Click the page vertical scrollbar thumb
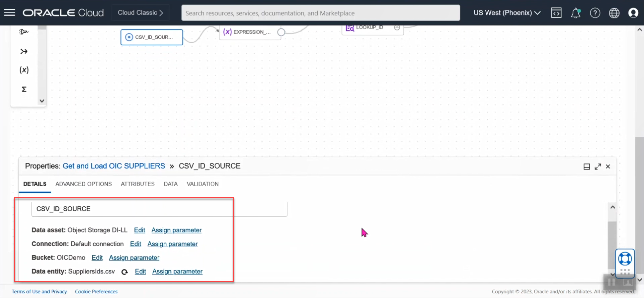This screenshot has width=644, height=298. tap(639, 205)
